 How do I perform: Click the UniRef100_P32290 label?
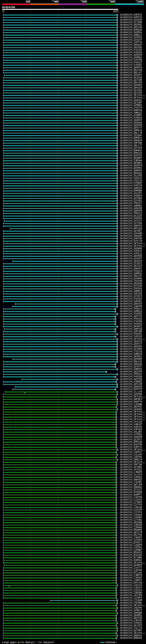click(x=131, y=50)
